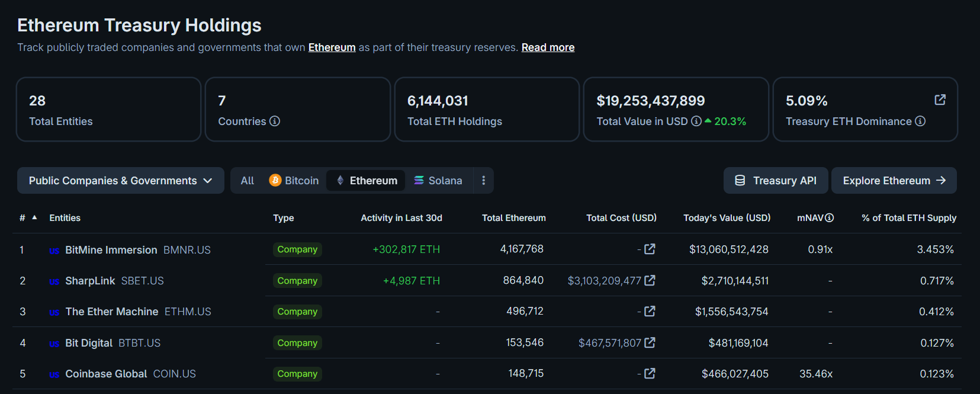Click the 20.3% value change indicator
The height and width of the screenshot is (394, 980).
(x=725, y=121)
